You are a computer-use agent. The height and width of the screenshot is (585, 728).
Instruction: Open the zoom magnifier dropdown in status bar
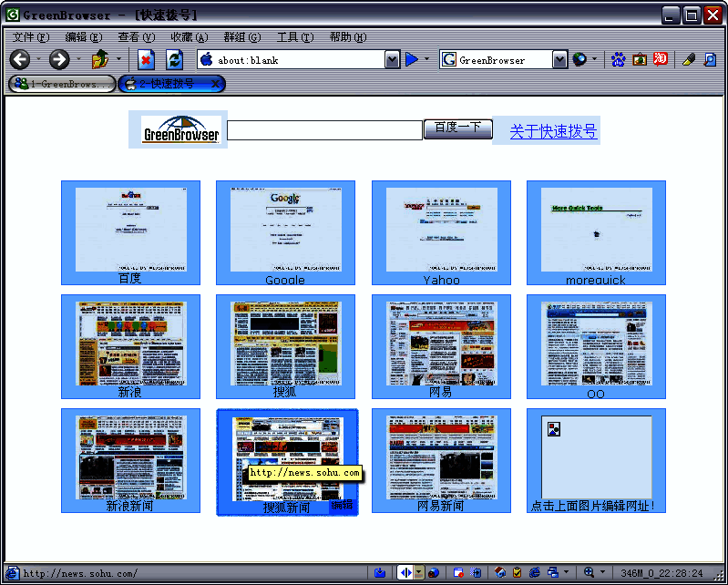point(602,572)
